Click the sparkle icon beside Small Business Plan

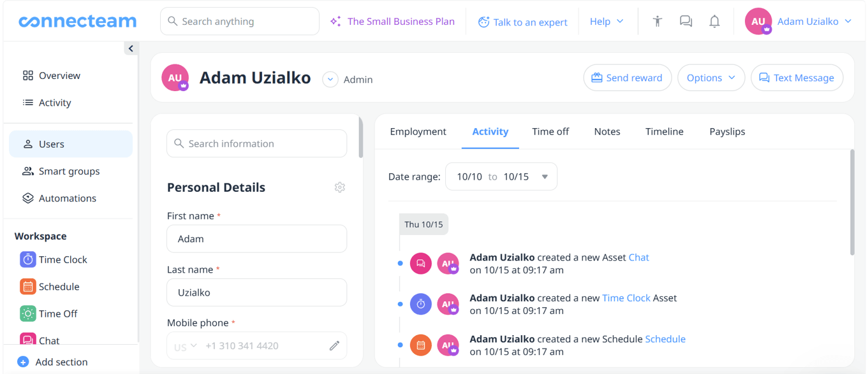(x=335, y=22)
